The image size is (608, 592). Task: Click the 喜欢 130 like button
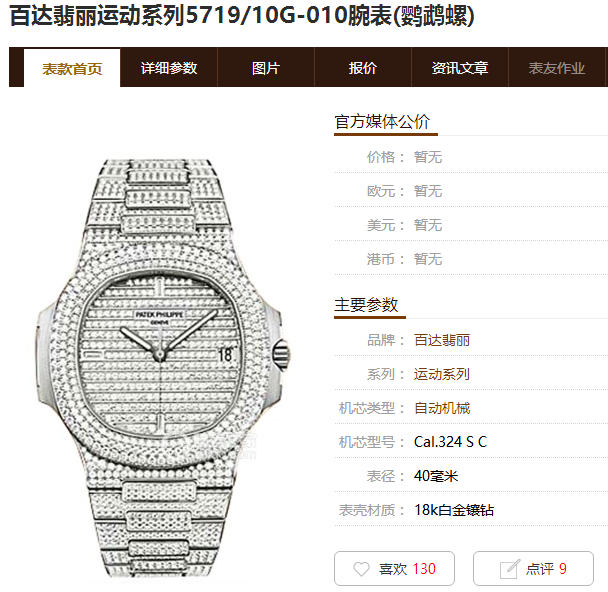click(394, 568)
